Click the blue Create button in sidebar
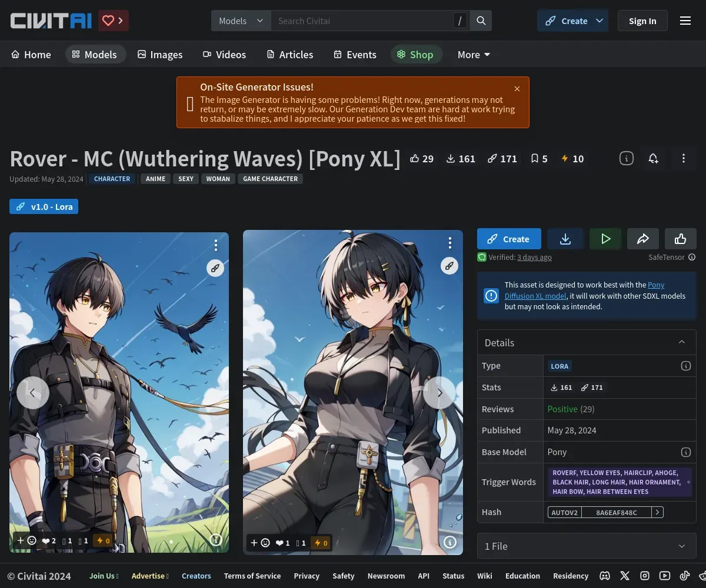The image size is (706, 588). click(x=509, y=239)
